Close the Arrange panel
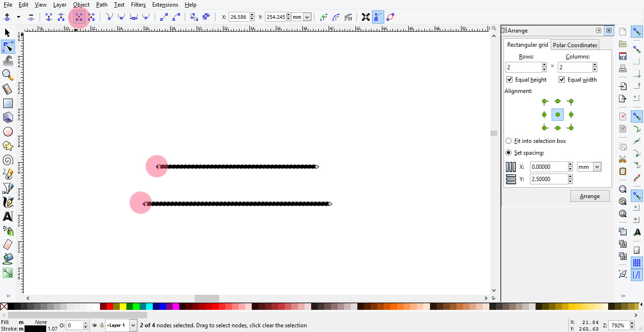 (609, 31)
